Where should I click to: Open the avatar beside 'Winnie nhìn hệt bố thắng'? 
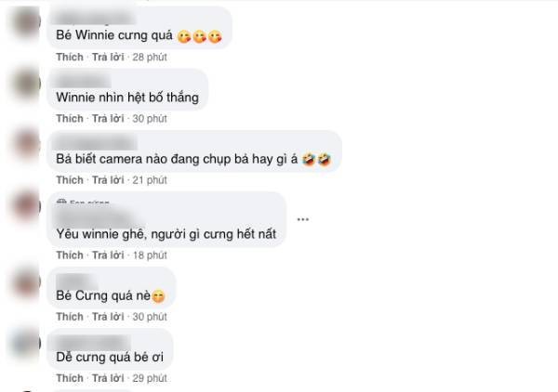click(x=26, y=84)
